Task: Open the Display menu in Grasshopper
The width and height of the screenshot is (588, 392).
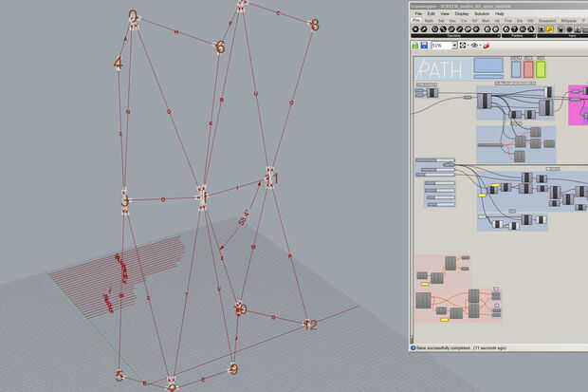Action: click(462, 14)
